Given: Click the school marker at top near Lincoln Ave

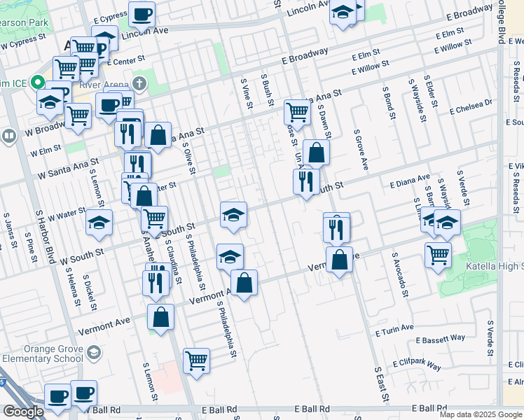Looking at the screenshot, I should coord(343,14).
